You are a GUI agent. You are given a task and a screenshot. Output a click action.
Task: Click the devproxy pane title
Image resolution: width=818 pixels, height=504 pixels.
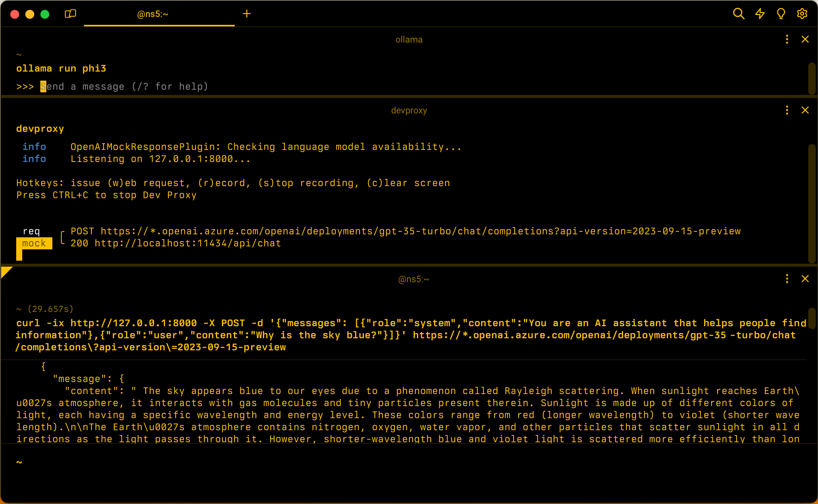409,110
